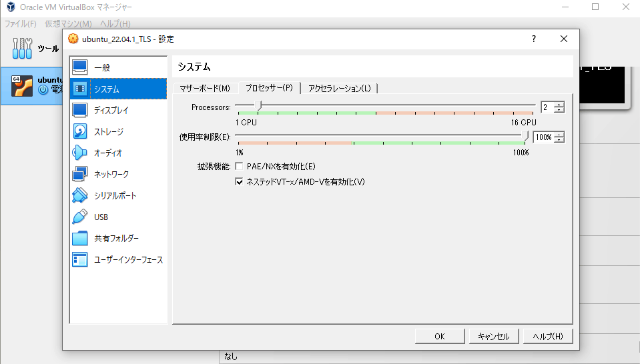Image resolution: width=640 pixels, height=364 pixels.
Task: Click the settings gear icon in dialog title
Action: click(73, 39)
